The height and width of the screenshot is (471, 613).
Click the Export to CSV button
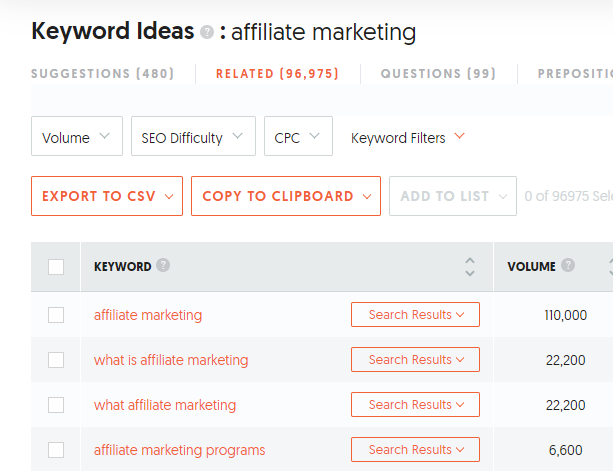tap(106, 196)
